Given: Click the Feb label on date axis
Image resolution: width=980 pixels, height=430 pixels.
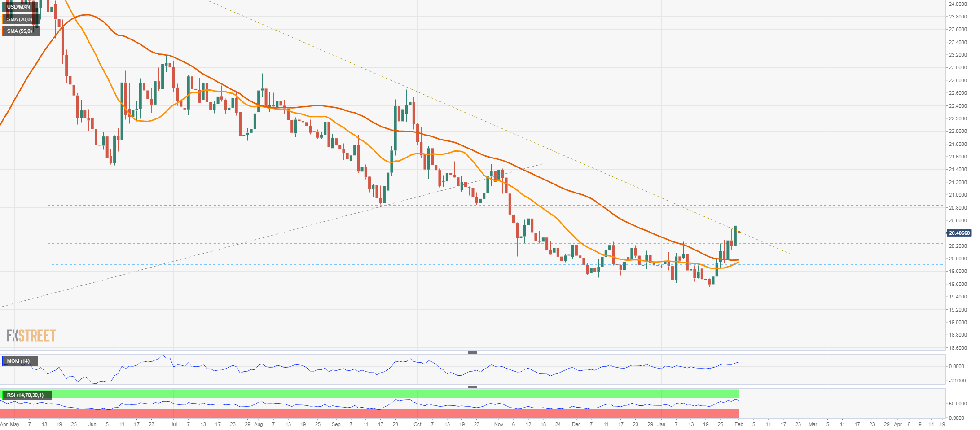Looking at the screenshot, I should (x=739, y=424).
